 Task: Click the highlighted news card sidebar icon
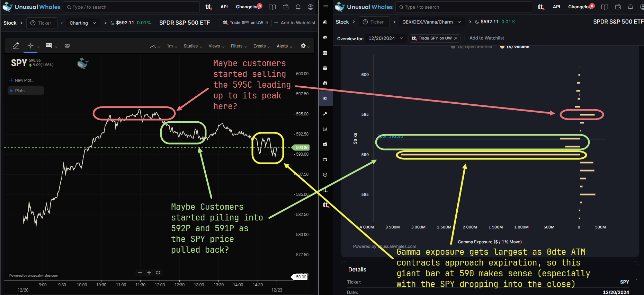[325, 98]
